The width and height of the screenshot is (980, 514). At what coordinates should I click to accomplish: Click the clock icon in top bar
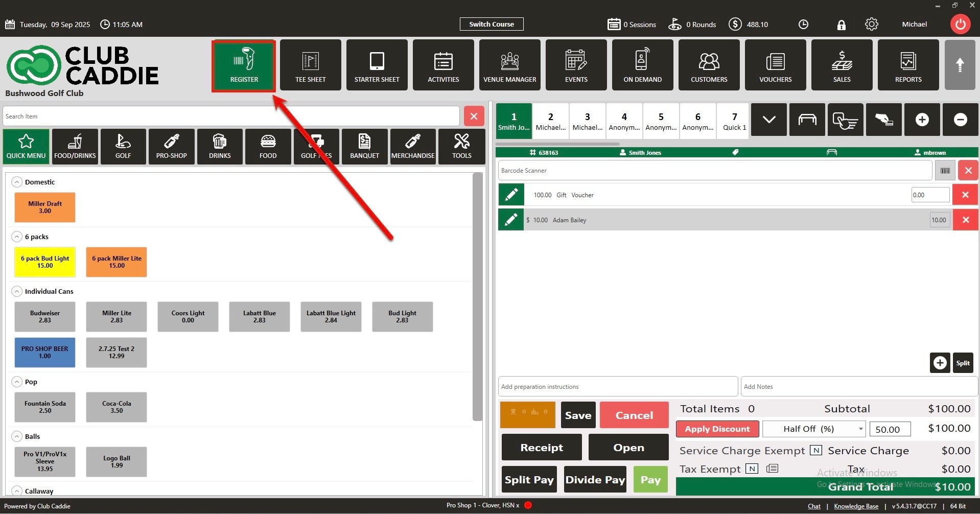tap(803, 25)
